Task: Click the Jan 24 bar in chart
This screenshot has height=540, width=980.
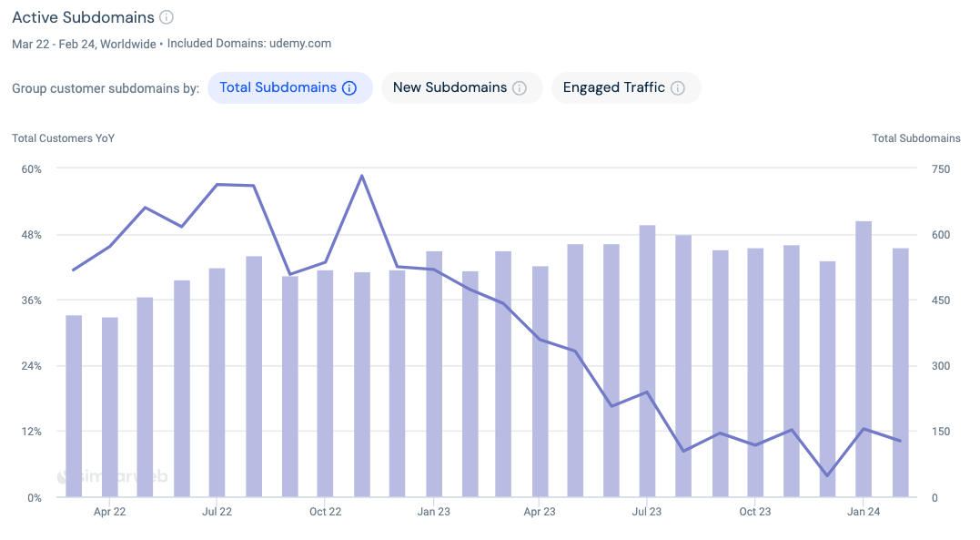Action: [x=864, y=359]
